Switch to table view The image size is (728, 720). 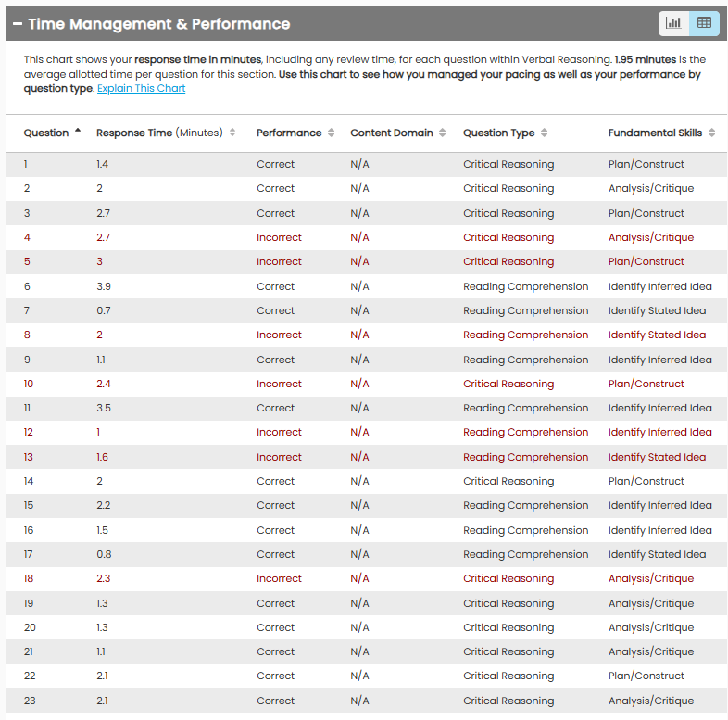point(704,23)
